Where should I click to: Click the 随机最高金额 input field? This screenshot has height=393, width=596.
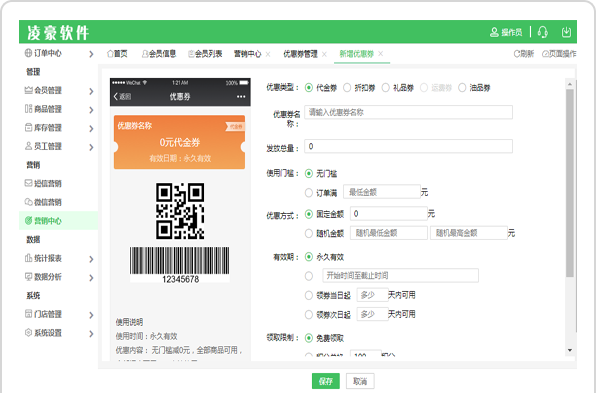coord(469,233)
